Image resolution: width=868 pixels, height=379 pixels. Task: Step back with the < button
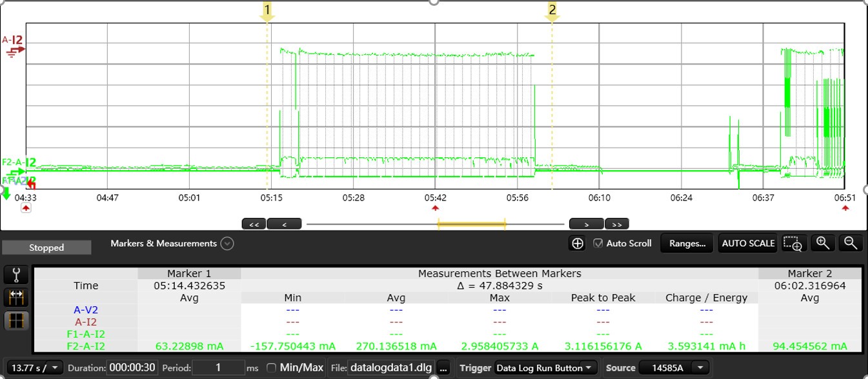click(285, 224)
